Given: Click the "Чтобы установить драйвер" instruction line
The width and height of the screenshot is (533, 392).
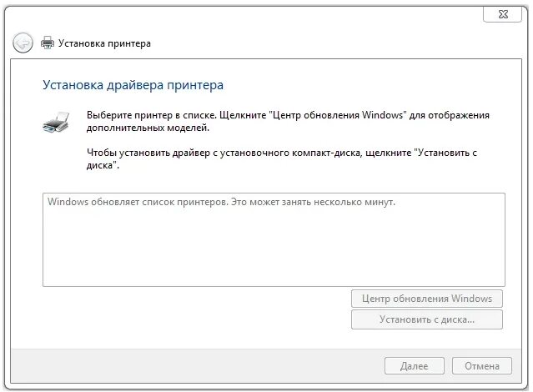Looking at the screenshot, I should click(x=167, y=153).
